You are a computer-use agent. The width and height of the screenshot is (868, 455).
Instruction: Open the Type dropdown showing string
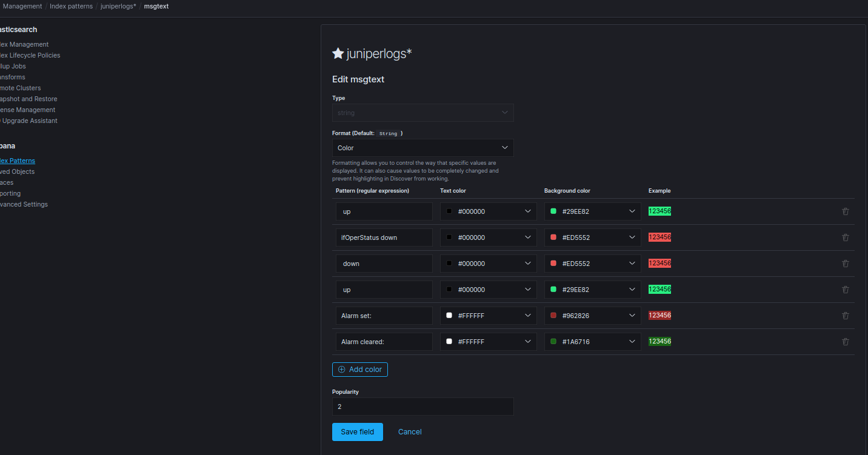[x=423, y=113]
